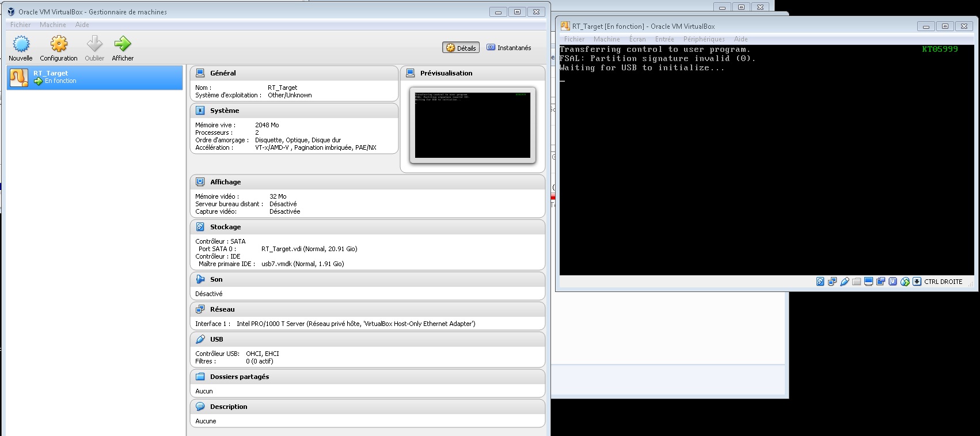The height and width of the screenshot is (436, 980).
Task: Open Machine menu in Gestionnaire window
Action: [x=53, y=25]
